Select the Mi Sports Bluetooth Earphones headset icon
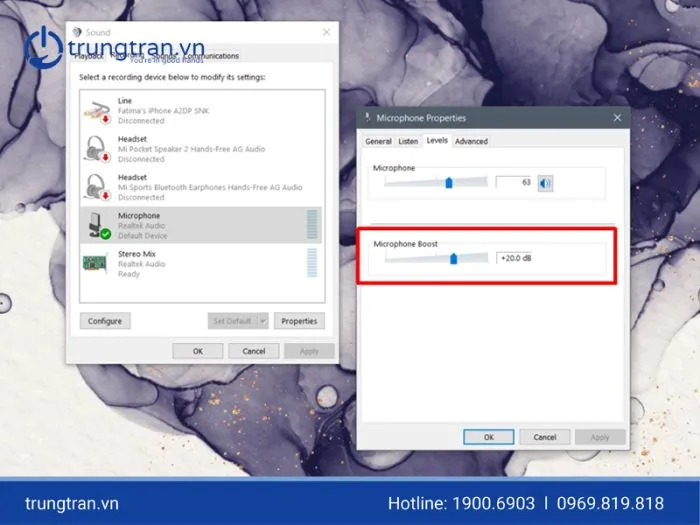This screenshot has height=525, width=700. coord(97,186)
